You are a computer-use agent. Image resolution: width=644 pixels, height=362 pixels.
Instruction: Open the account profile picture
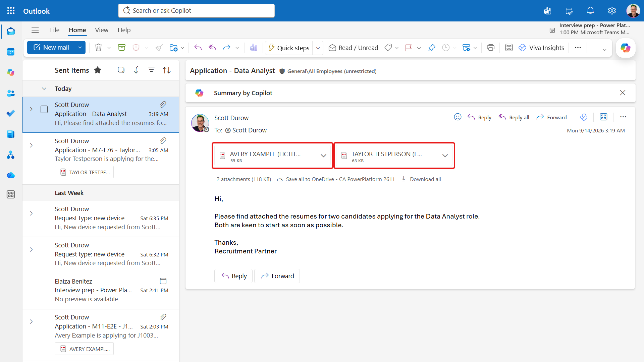coord(633,11)
